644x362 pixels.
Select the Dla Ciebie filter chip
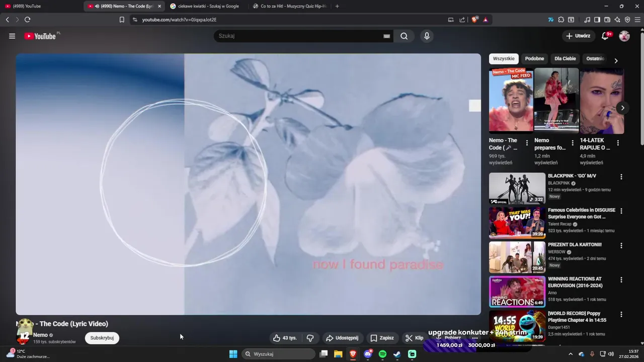565,59
